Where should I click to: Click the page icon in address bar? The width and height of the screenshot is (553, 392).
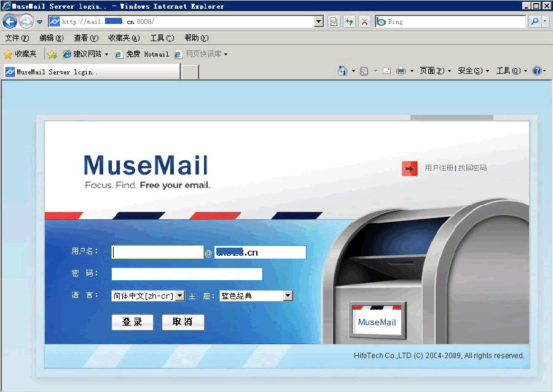coord(55,22)
